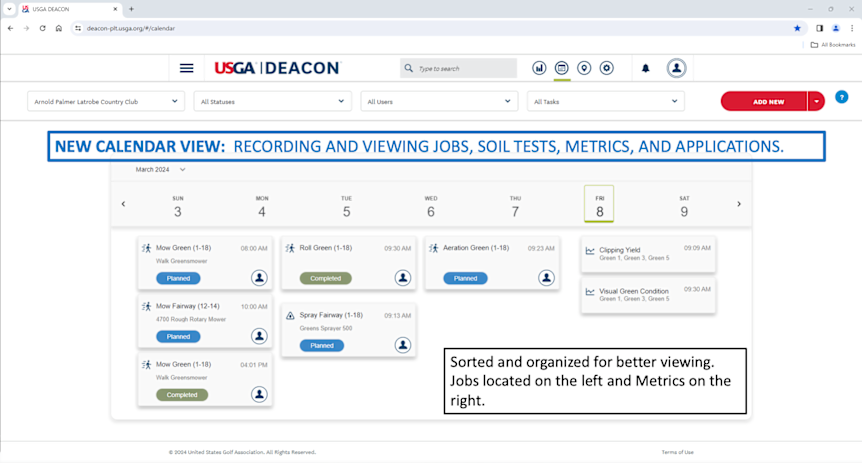862x463 pixels.
Task: Click the spray warning icon on Spray Fairway
Action: (290, 316)
